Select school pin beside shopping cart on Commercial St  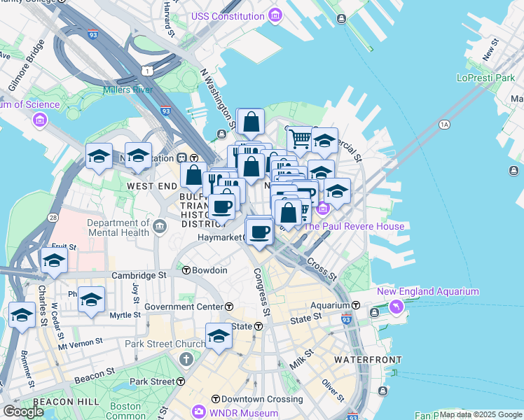click(324, 143)
